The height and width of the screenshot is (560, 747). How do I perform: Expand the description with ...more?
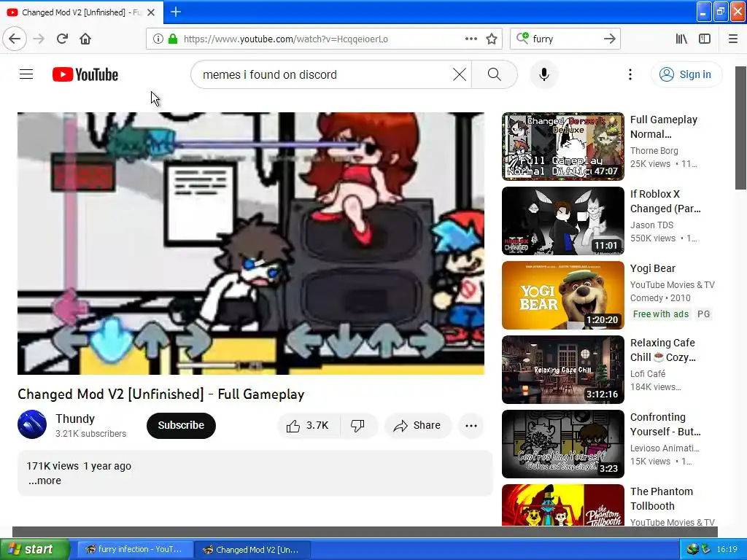tap(44, 481)
